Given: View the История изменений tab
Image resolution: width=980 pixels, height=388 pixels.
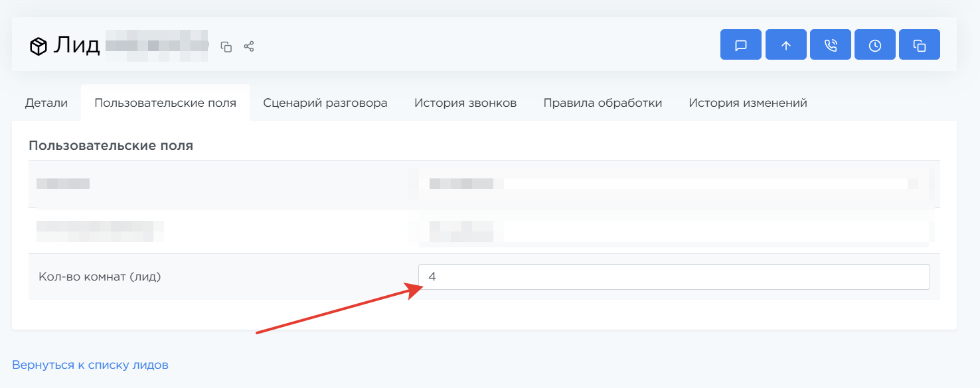Looking at the screenshot, I should point(748,103).
